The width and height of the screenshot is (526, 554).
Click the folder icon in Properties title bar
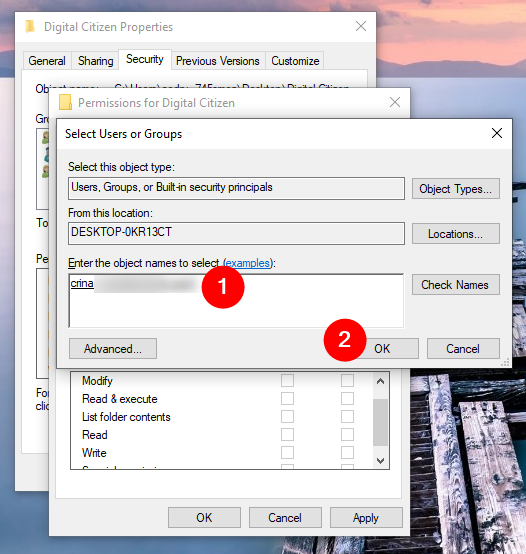coord(30,26)
